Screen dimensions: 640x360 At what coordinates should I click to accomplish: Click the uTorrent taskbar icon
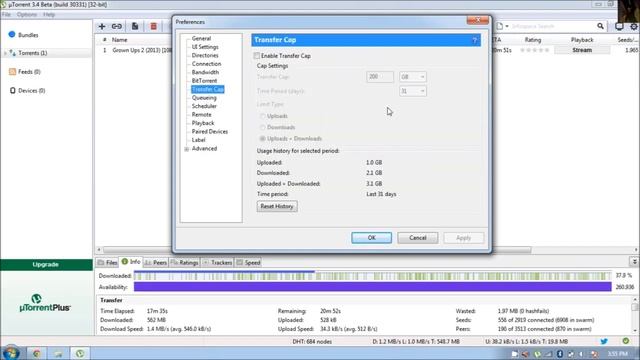(80, 353)
